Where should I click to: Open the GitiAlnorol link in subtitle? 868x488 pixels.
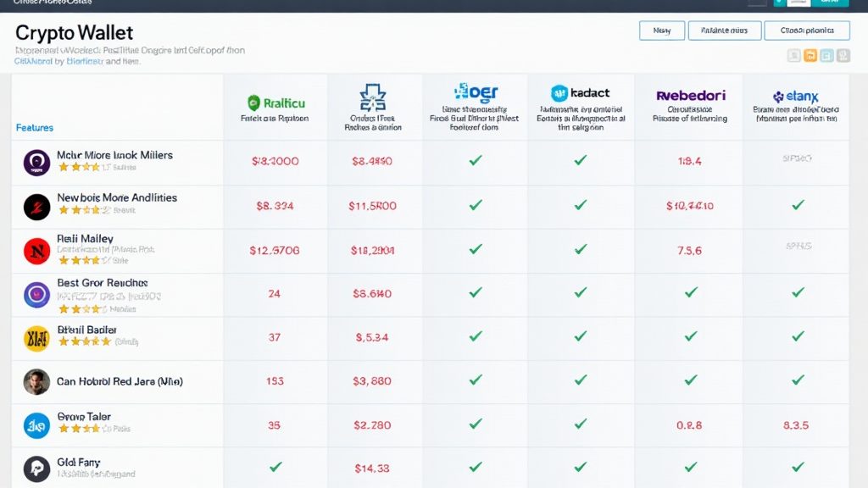pos(33,61)
